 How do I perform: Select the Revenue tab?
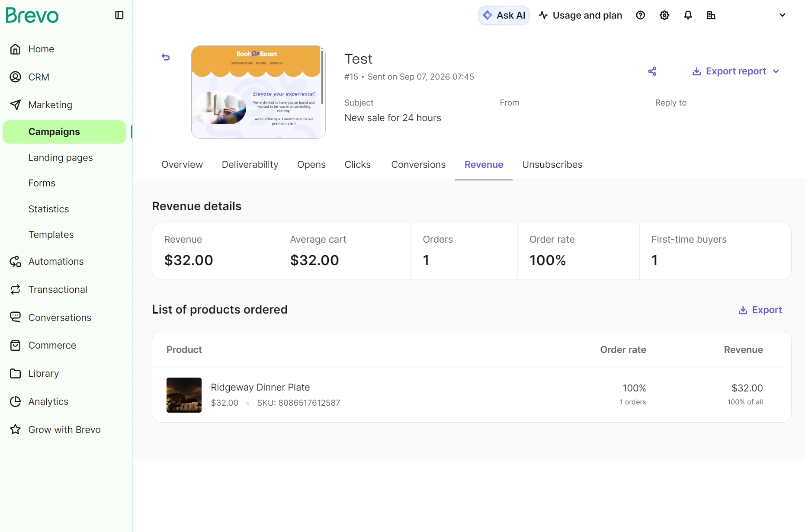[x=484, y=165]
